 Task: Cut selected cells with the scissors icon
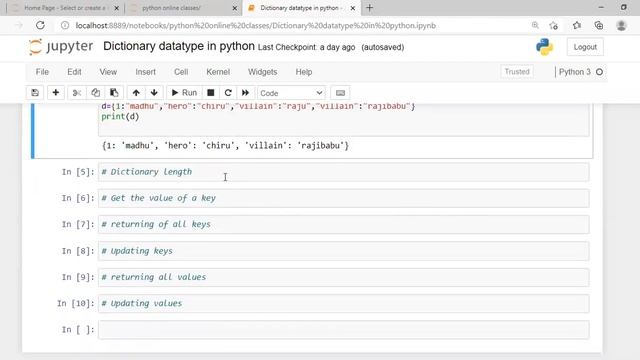pyautogui.click(x=77, y=93)
